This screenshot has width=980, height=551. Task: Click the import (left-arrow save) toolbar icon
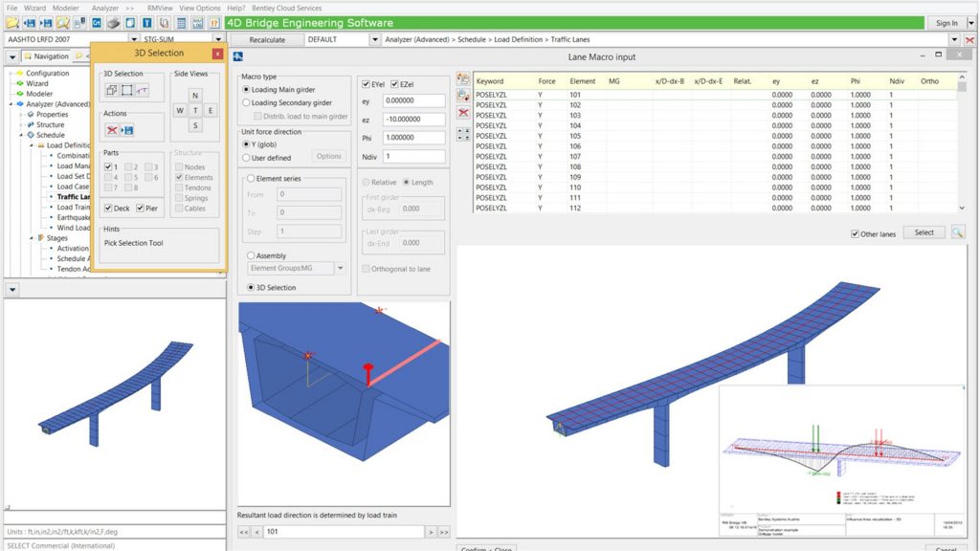pos(30,23)
